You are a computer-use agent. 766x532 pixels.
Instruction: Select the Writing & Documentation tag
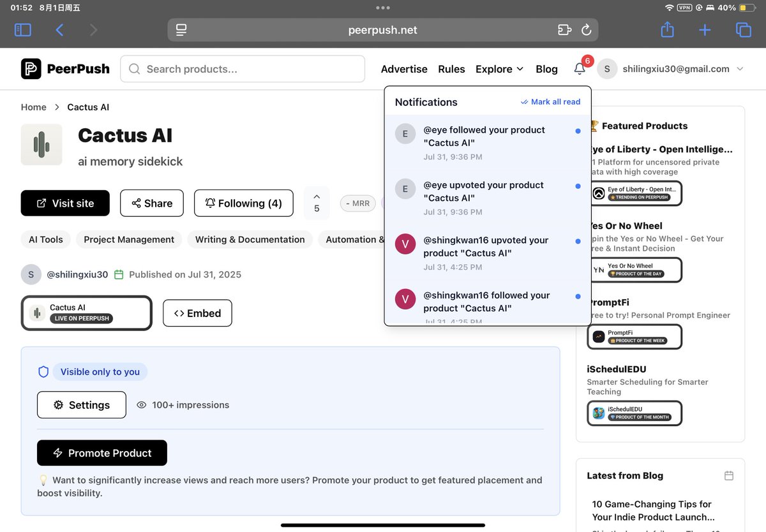tap(250, 239)
